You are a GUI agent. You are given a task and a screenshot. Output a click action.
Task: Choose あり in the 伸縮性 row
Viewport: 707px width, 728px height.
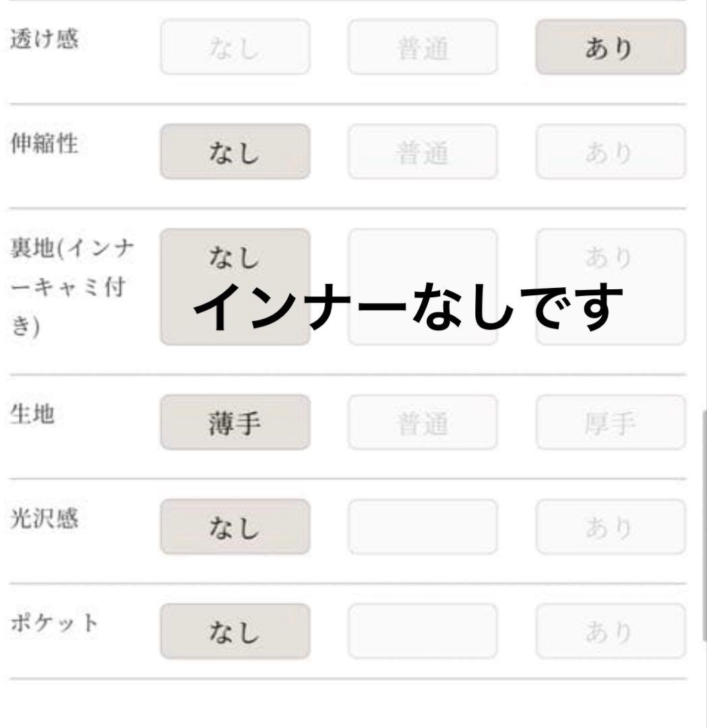611,152
